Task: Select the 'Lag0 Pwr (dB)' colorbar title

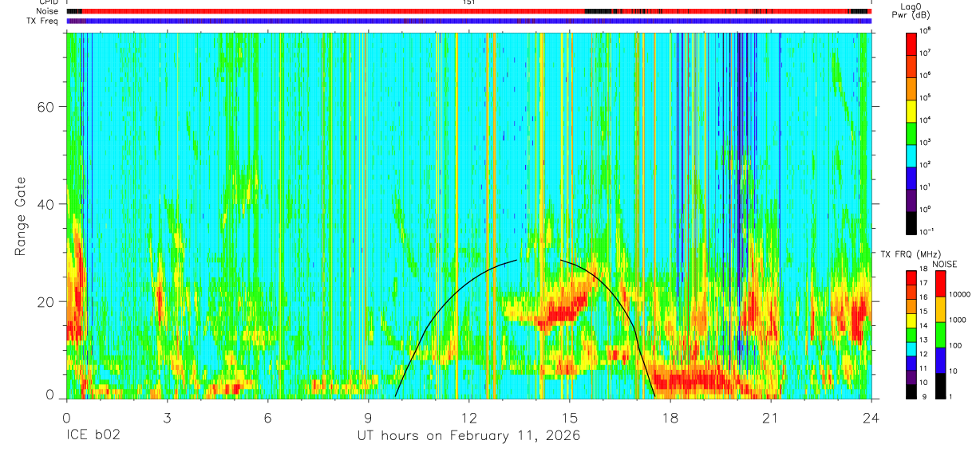Action: (912, 11)
